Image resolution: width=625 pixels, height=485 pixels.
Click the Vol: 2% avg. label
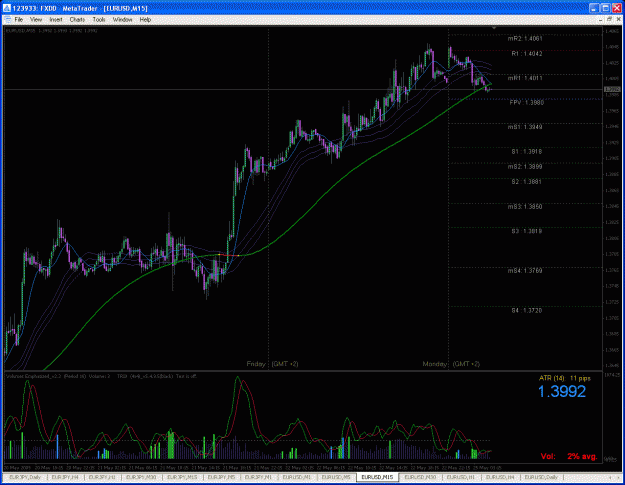coord(569,456)
